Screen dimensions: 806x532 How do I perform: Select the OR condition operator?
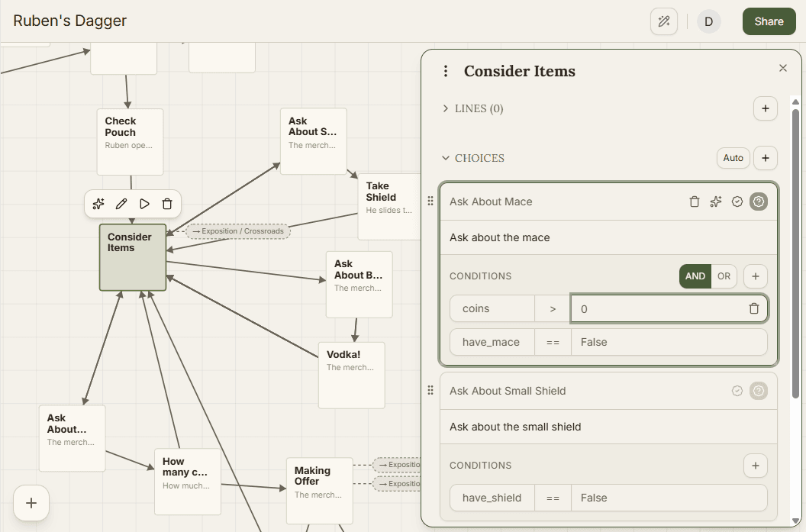click(724, 276)
